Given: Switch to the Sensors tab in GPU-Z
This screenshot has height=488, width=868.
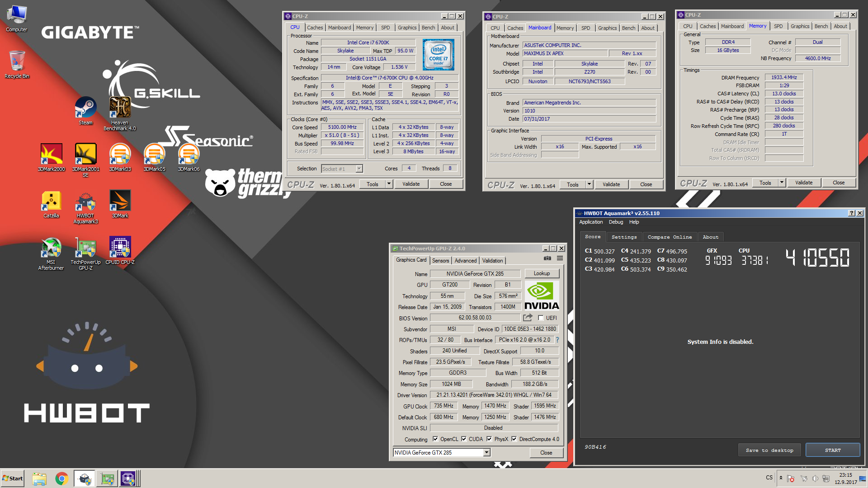Looking at the screenshot, I should coord(440,261).
